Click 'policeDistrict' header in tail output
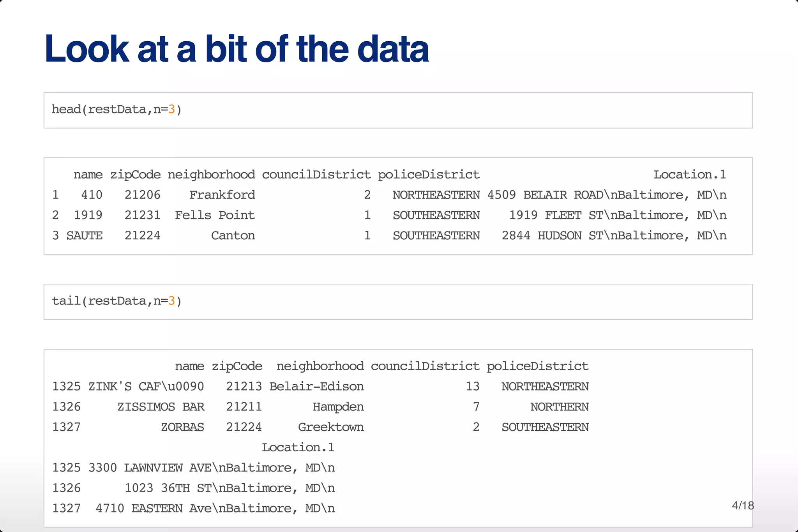 pyautogui.click(x=538, y=366)
